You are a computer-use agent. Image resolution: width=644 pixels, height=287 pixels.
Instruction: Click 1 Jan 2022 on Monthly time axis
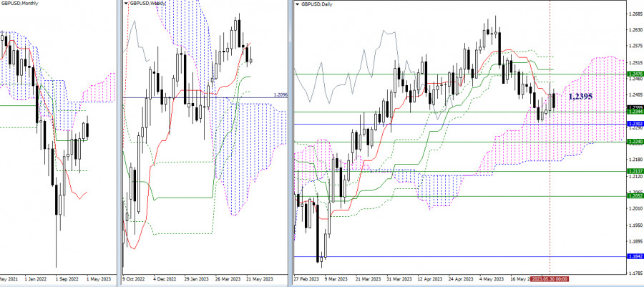(x=36, y=279)
